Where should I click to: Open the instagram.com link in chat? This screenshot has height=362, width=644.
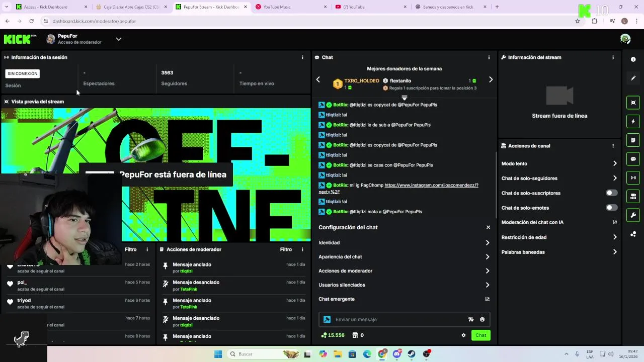pyautogui.click(x=398, y=189)
